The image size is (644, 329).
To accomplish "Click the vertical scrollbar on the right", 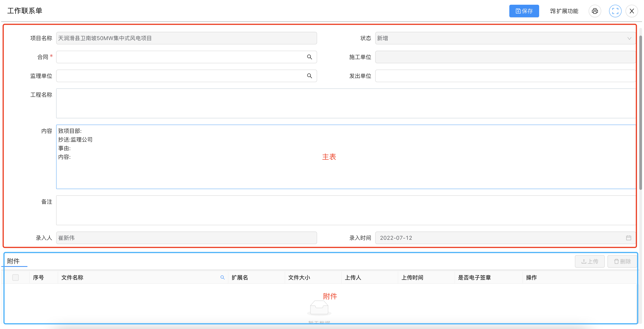I will coord(640,113).
